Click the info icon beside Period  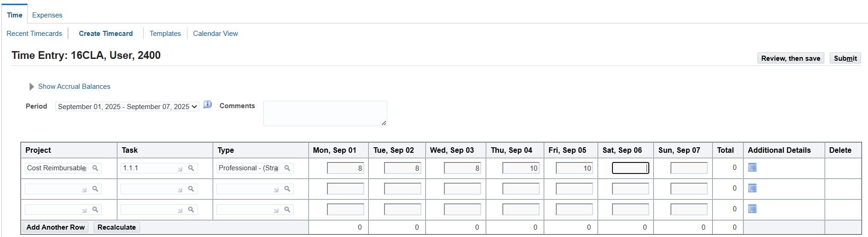(208, 104)
